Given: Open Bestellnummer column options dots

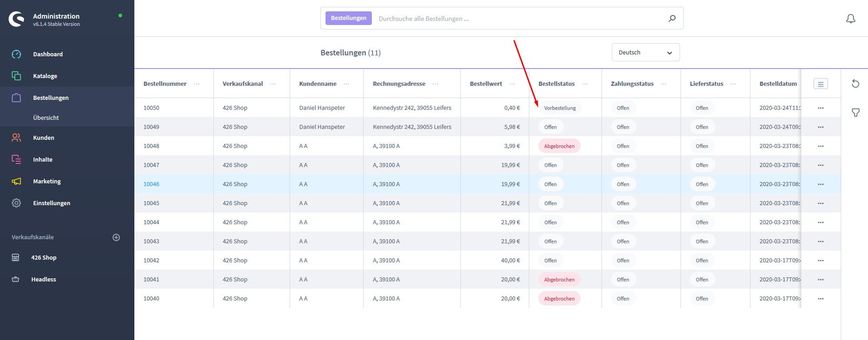Looking at the screenshot, I should pyautogui.click(x=197, y=84).
